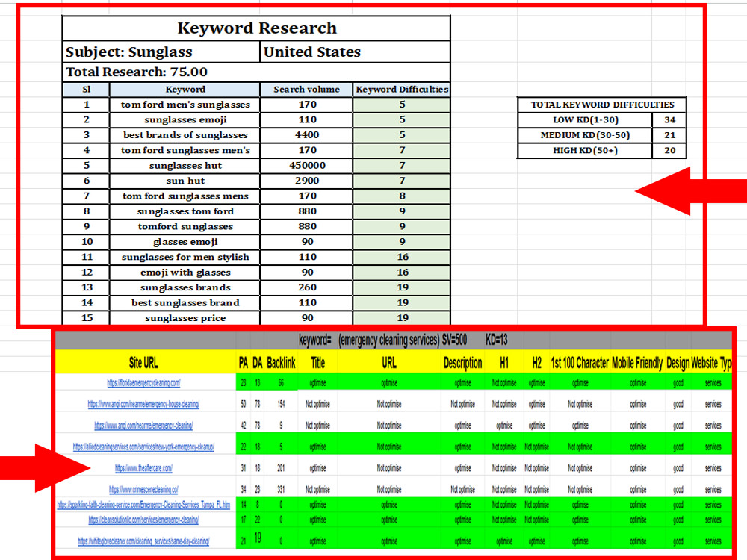Click the DA column header

point(257,363)
